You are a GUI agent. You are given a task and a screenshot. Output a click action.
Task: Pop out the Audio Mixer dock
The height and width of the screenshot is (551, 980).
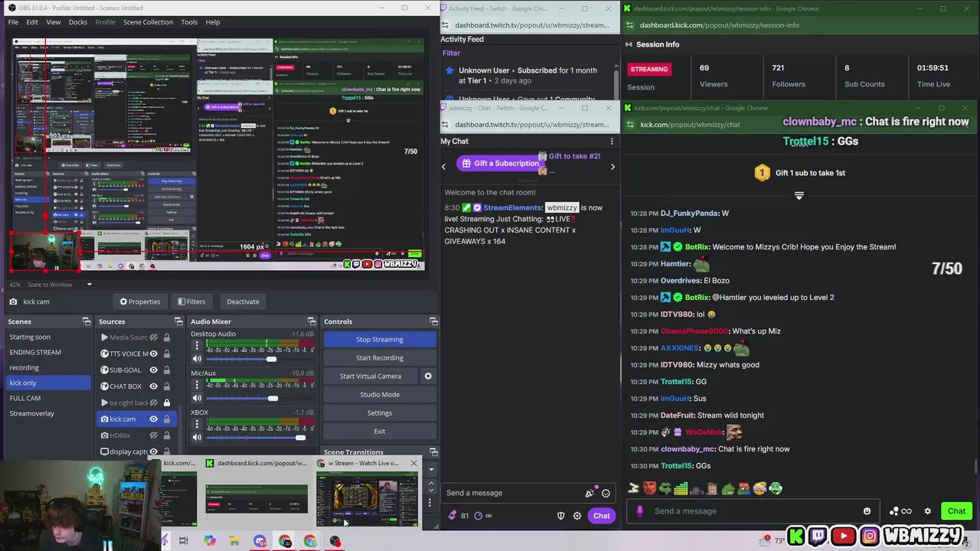(312, 321)
